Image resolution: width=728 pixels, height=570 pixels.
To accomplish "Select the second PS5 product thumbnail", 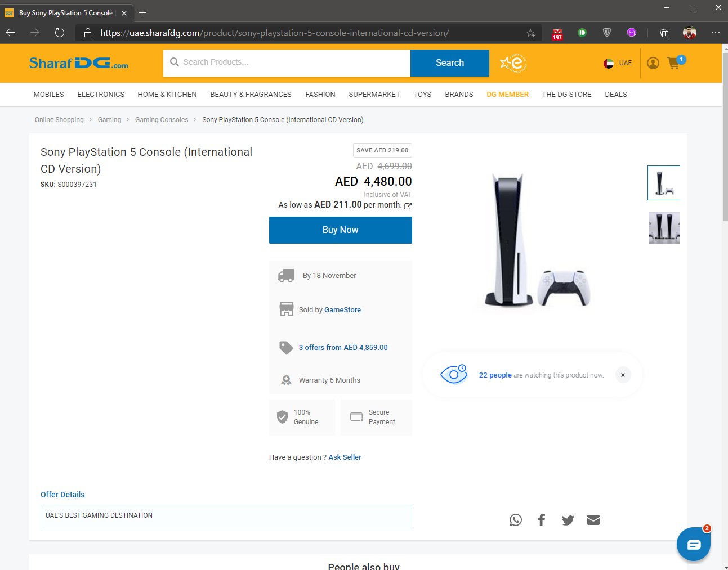I will pos(664,228).
